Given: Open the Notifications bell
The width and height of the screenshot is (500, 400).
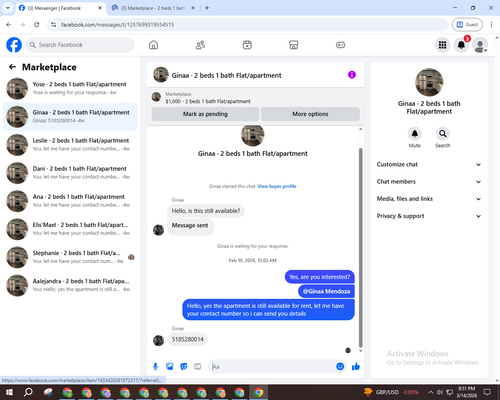Looking at the screenshot, I should (x=461, y=45).
